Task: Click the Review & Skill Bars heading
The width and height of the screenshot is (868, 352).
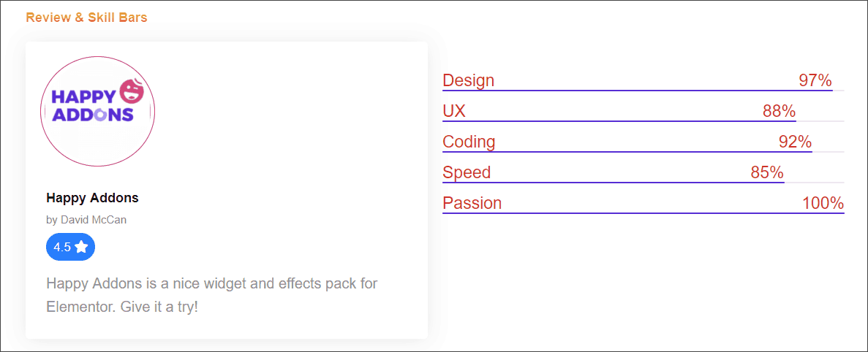Action: coord(86,17)
